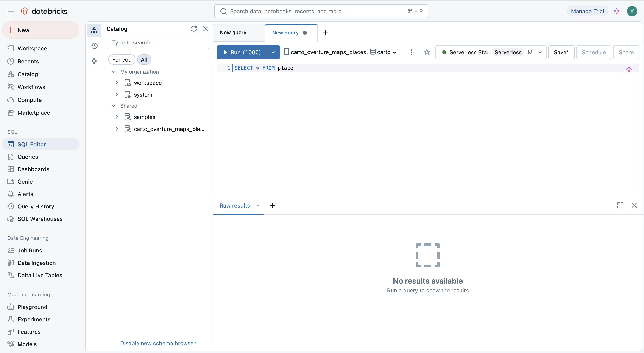The height and width of the screenshot is (353, 644).
Task: Open the catalog and schema selector dropdown
Action: (x=340, y=52)
